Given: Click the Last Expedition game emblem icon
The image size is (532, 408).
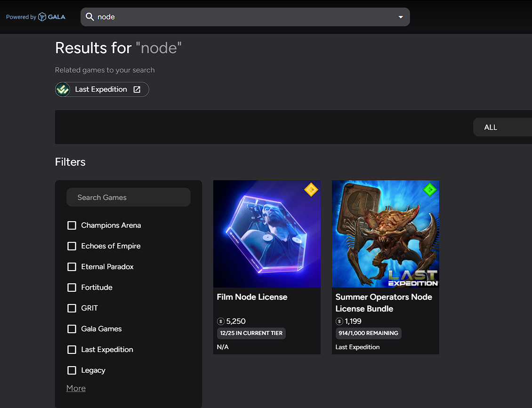Looking at the screenshot, I should [63, 89].
